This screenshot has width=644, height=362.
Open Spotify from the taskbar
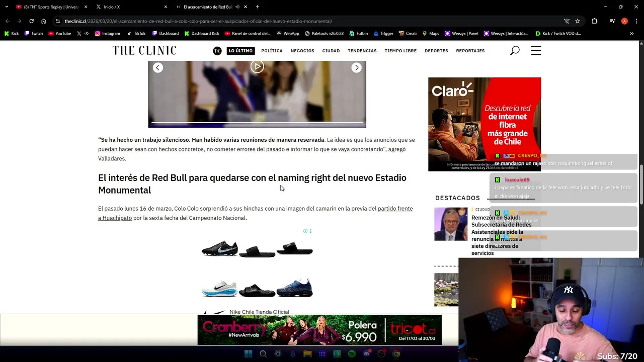click(x=352, y=354)
